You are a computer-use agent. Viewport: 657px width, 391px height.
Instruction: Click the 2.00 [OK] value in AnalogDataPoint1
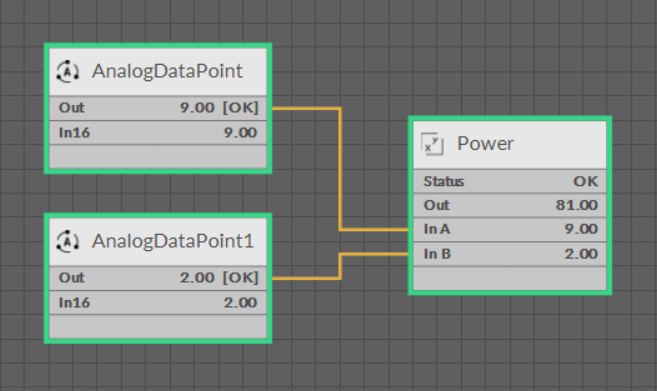point(219,278)
